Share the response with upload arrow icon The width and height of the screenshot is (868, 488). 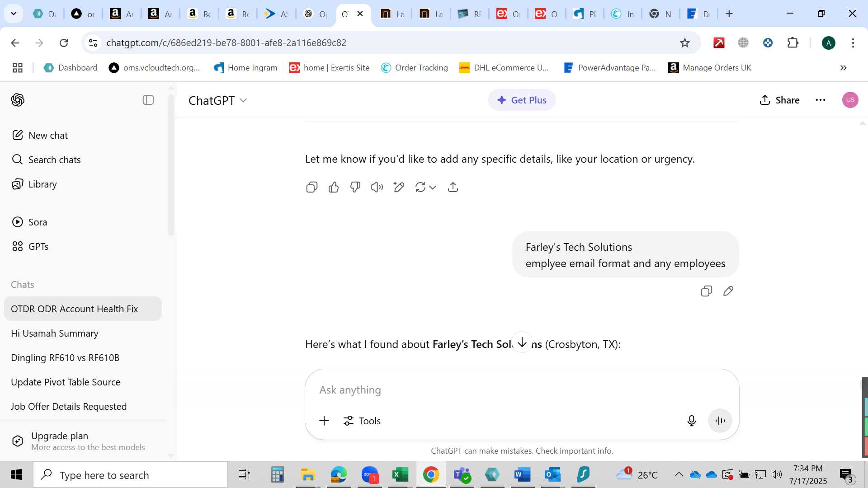[453, 187]
